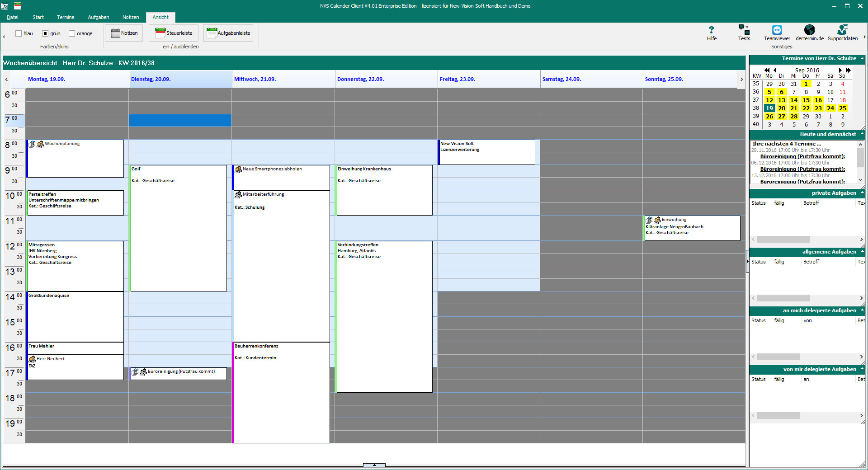Check the orange skin checkbox
868x470 pixels.
pyautogui.click(x=72, y=33)
